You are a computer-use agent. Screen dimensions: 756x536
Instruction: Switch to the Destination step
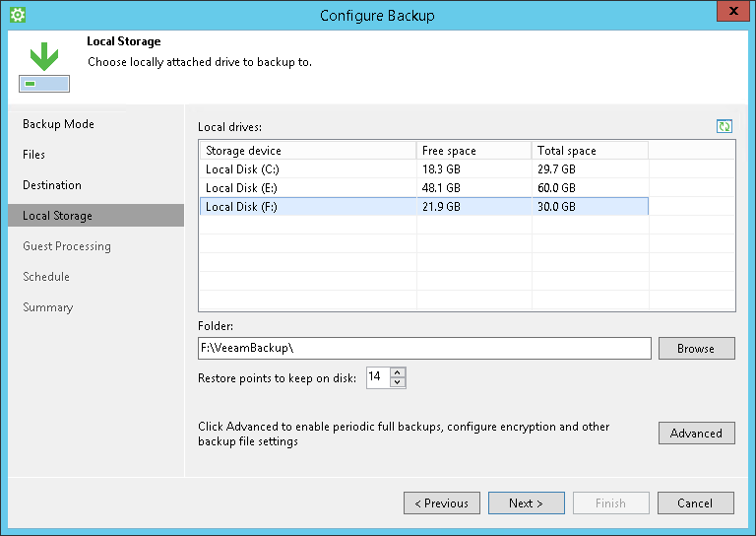coord(52,185)
